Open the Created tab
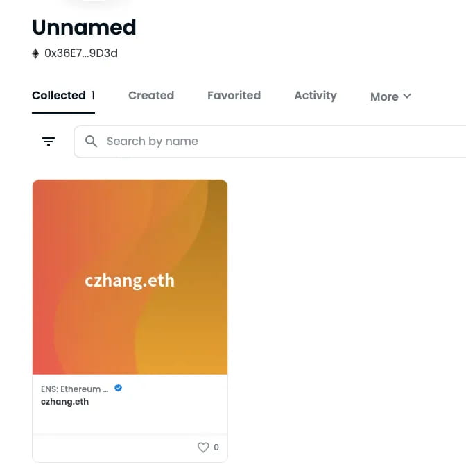This screenshot has width=466, height=476. 151,96
